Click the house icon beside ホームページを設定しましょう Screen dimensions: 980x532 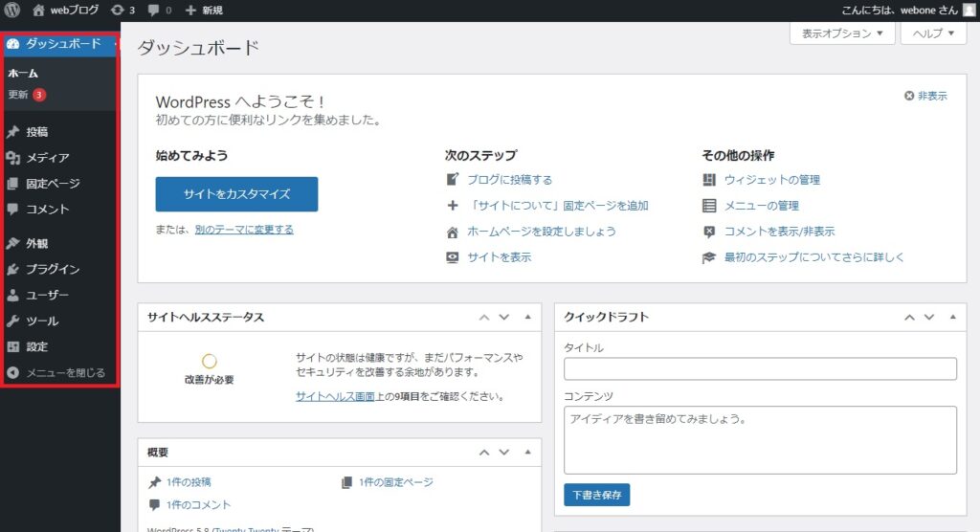coord(453,232)
